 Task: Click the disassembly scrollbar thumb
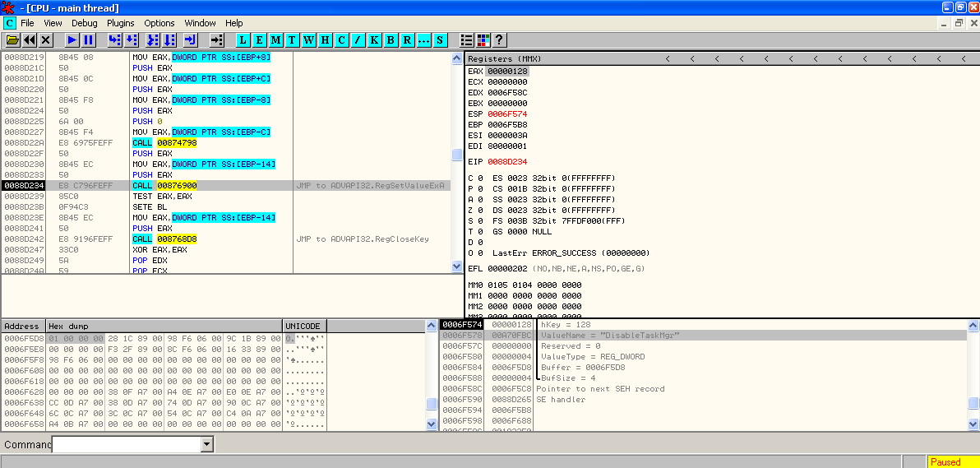pyautogui.click(x=457, y=154)
